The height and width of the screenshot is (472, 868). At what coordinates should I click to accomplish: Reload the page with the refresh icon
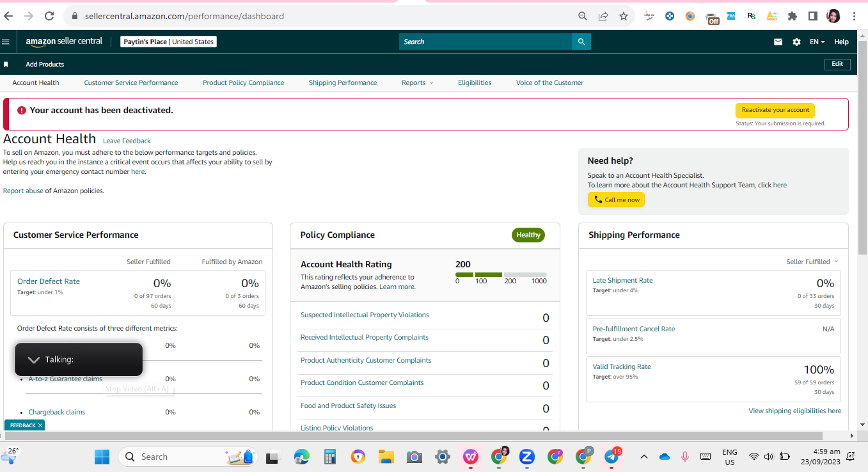[49, 16]
